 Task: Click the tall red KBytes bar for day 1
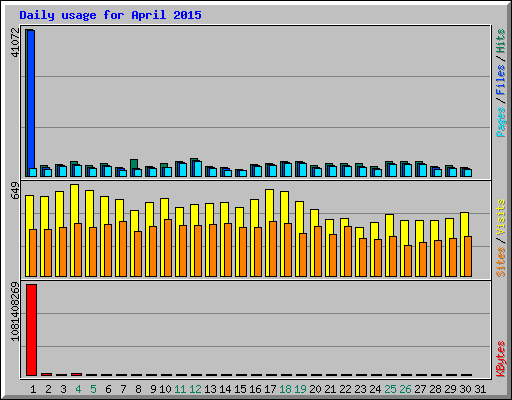point(31,330)
